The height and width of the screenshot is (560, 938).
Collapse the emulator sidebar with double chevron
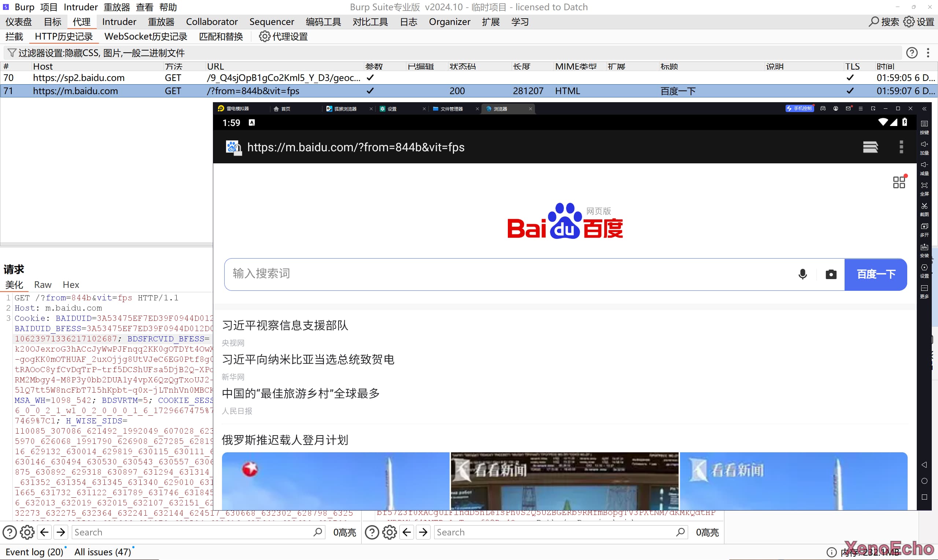click(924, 109)
